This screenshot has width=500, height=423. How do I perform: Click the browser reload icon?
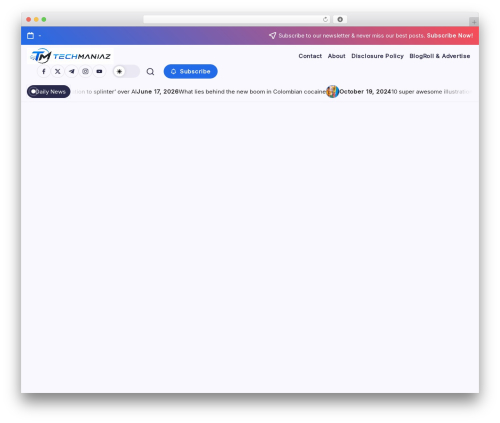325,19
